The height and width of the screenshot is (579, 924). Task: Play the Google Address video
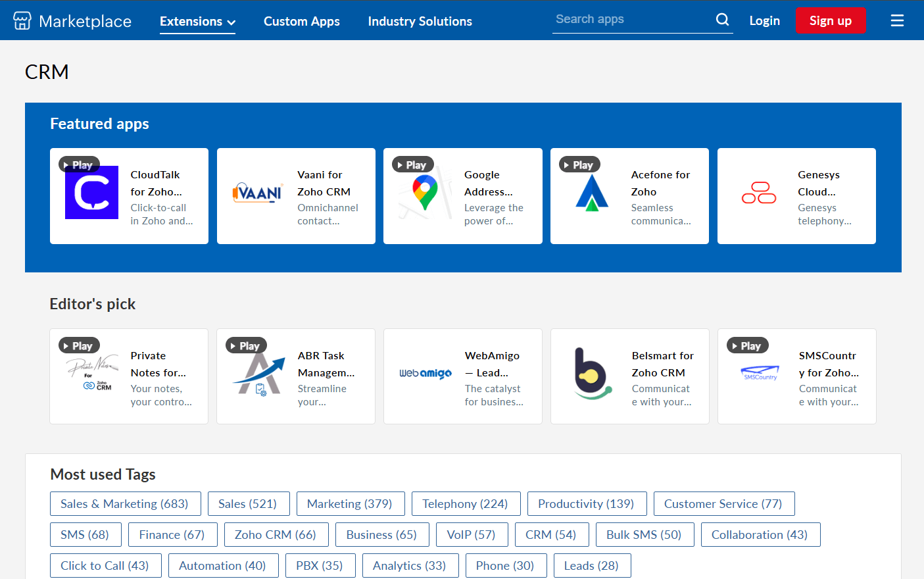[x=412, y=164]
